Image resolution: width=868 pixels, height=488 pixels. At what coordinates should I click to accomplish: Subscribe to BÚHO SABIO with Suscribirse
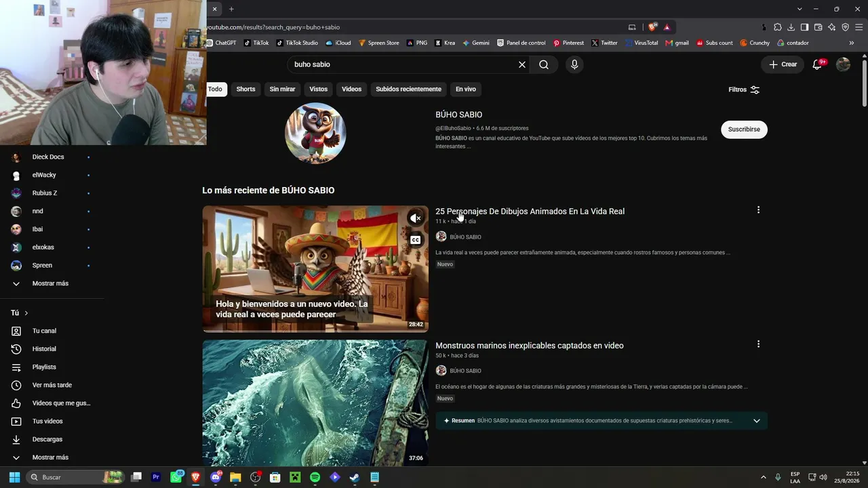tap(744, 129)
